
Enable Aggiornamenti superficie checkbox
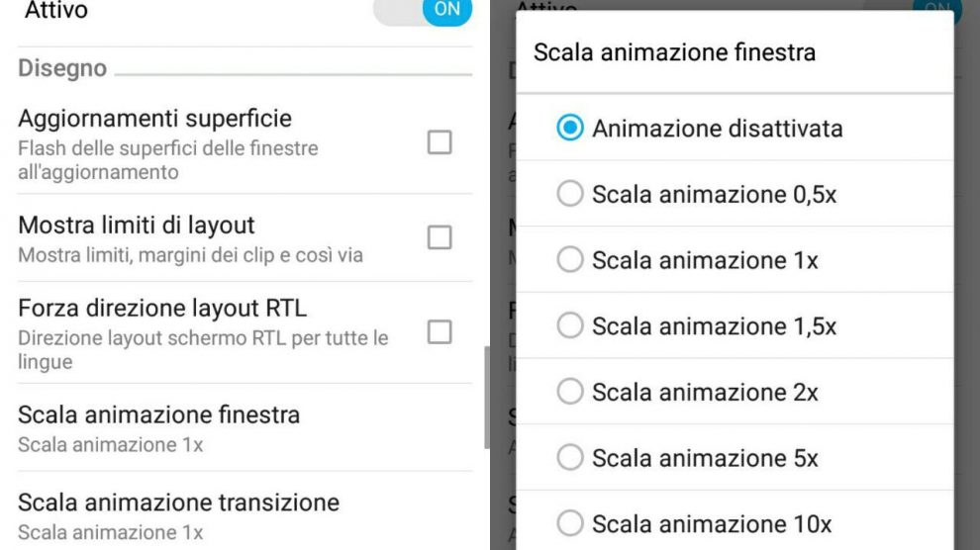click(x=439, y=142)
